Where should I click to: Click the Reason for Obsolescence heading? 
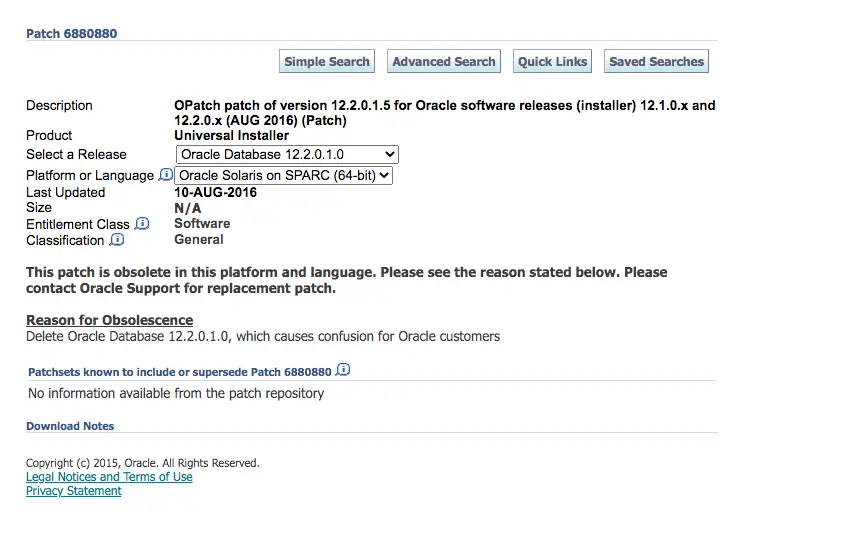[110, 320]
